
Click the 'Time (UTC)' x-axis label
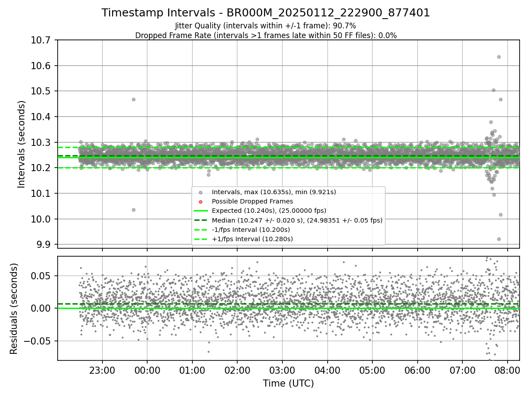point(288,383)
